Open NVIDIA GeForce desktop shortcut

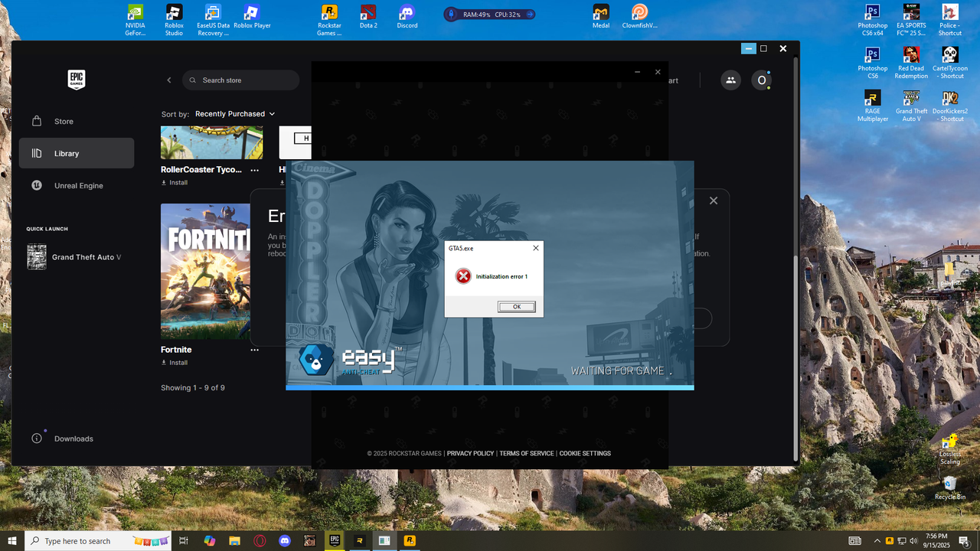point(135,20)
